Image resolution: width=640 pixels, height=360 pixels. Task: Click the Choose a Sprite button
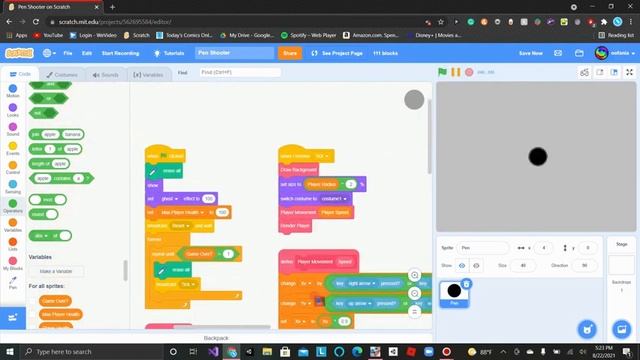point(587,329)
